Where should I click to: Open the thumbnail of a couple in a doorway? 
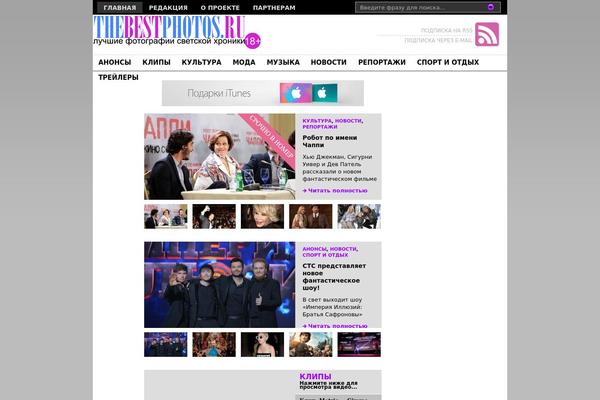click(x=311, y=216)
